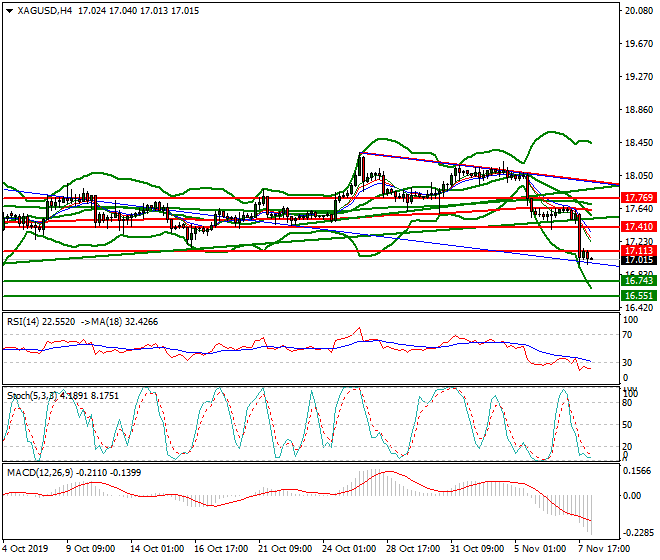Click the current price 17.015 tag
The height and width of the screenshot is (560, 660).
pyautogui.click(x=637, y=260)
